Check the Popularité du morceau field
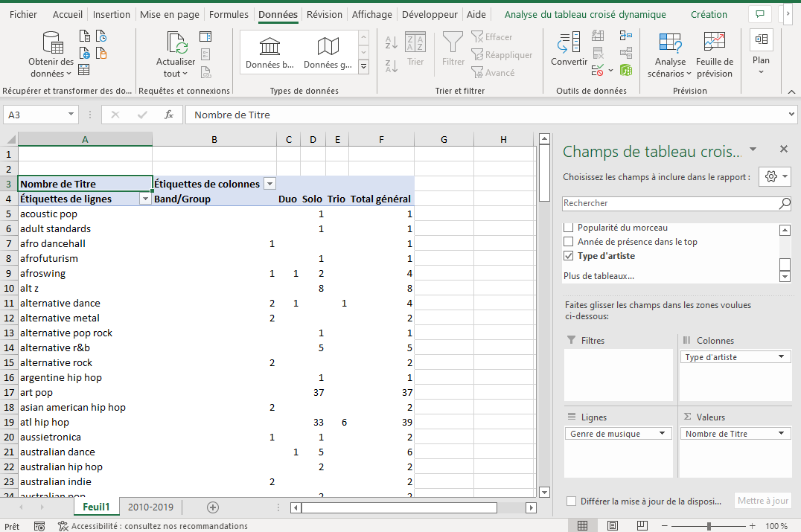The image size is (801, 532). tap(568, 228)
